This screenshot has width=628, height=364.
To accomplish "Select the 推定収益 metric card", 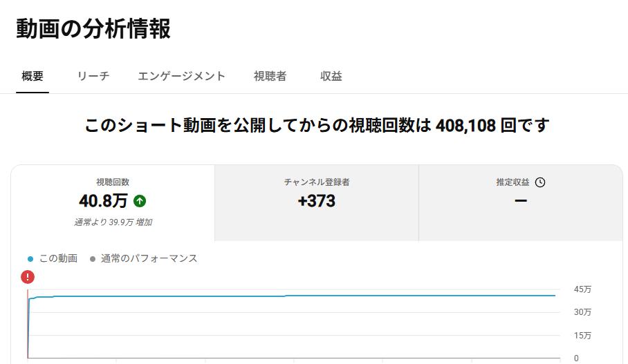I will click(x=521, y=203).
